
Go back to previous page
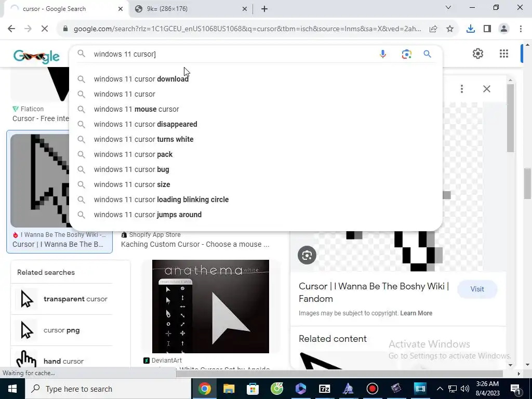[x=11, y=29]
